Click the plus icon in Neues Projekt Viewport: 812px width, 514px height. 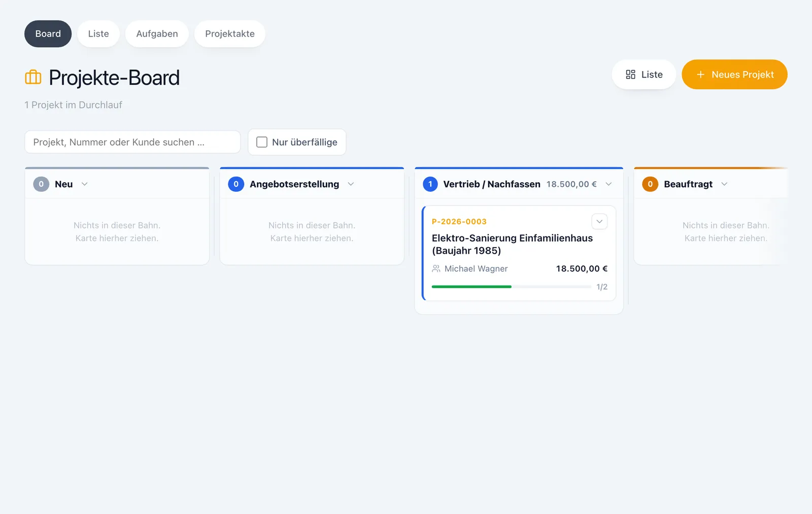pos(700,75)
